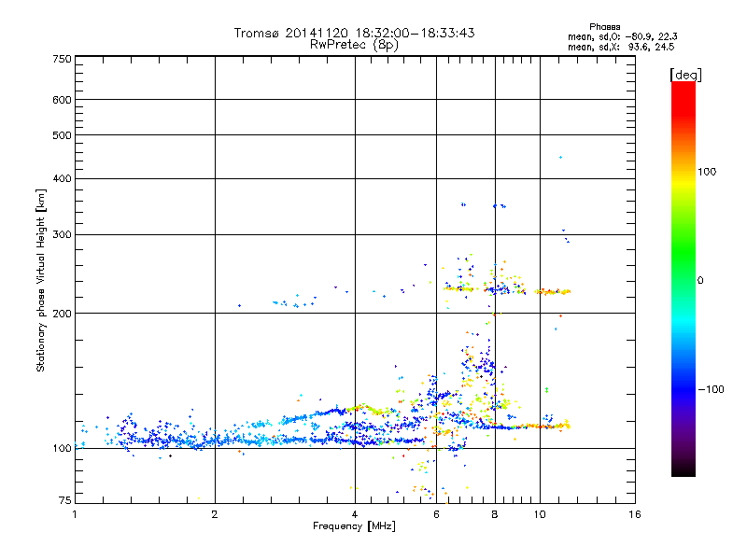Click the 'Stationary phase Virtual Height [km]' axis label
This screenshot has width=747, height=560.
point(40,280)
